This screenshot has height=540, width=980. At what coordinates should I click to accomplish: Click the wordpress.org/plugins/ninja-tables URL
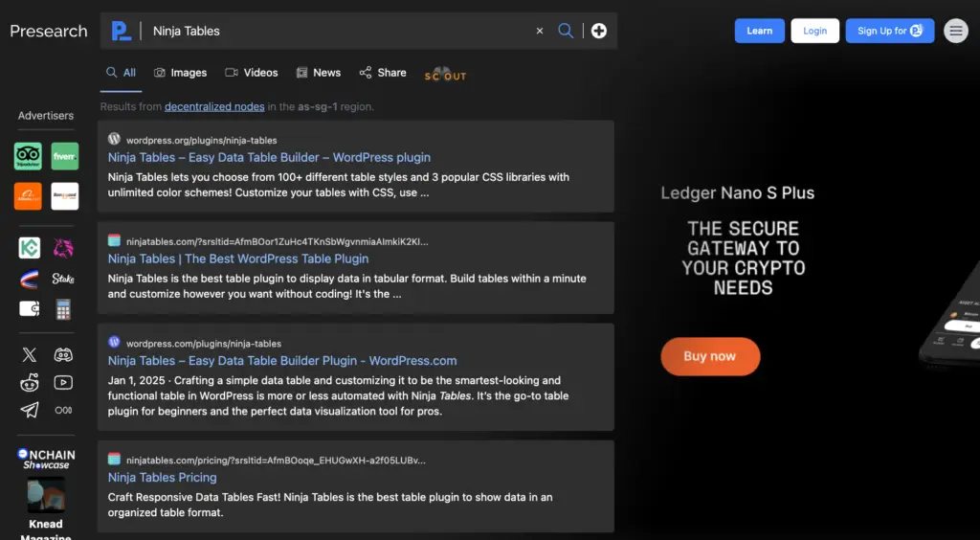pyautogui.click(x=201, y=140)
